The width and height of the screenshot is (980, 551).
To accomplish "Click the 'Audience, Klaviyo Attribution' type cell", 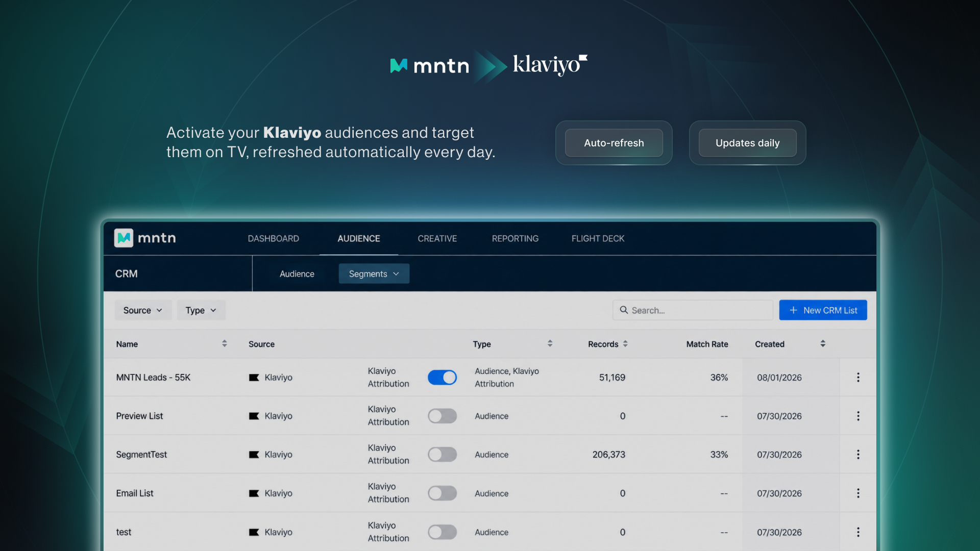I will coord(507,378).
